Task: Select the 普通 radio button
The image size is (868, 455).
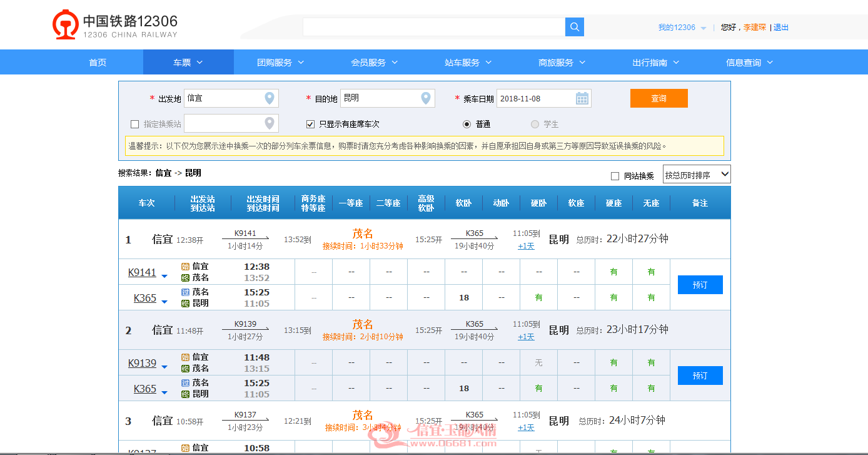Action: [x=467, y=124]
